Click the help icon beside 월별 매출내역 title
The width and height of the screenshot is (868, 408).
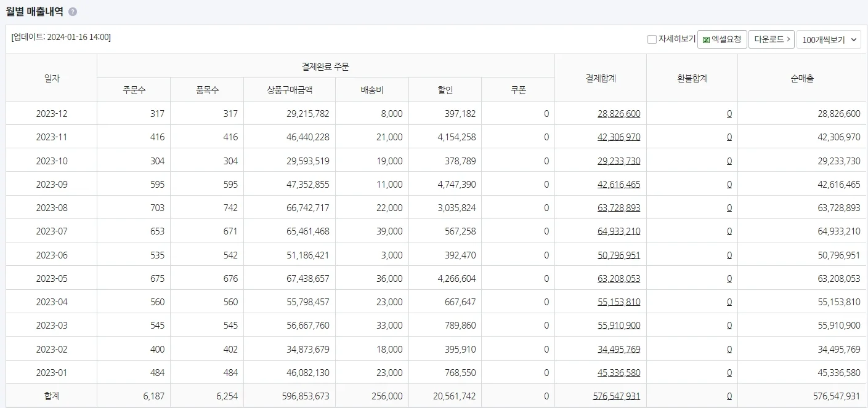point(72,11)
